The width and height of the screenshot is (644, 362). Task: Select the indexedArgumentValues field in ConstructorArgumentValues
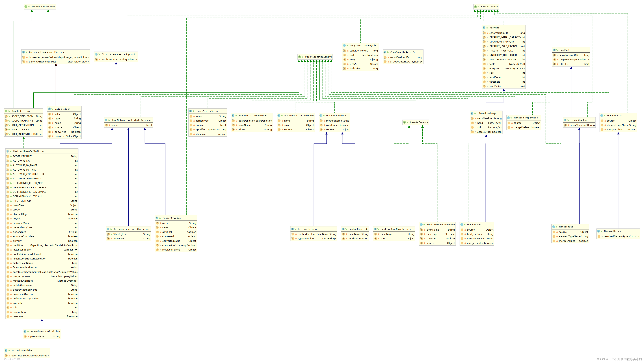[56, 58]
